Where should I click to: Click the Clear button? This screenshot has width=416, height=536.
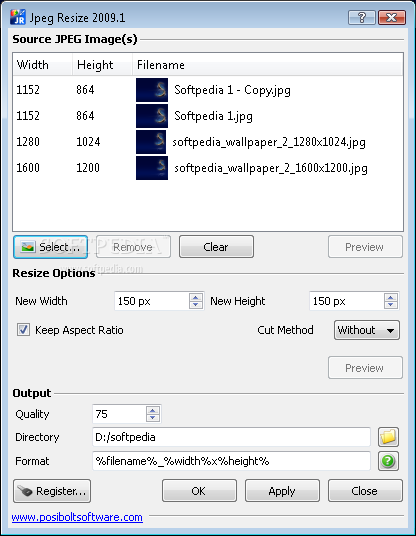[216, 247]
